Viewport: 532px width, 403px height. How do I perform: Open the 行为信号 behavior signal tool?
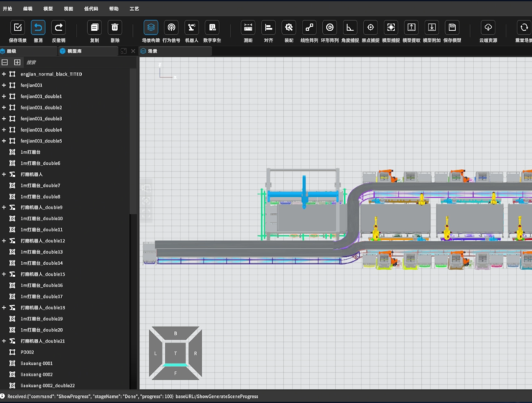[171, 27]
